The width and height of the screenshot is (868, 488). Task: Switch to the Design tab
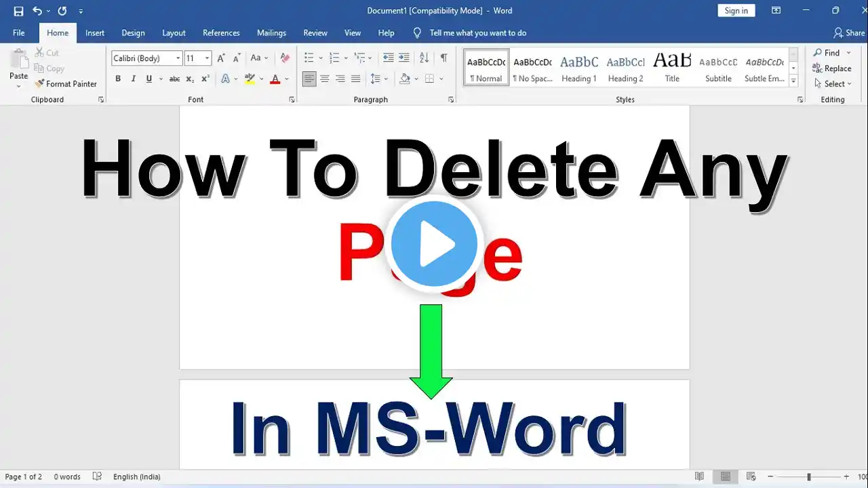click(x=133, y=33)
